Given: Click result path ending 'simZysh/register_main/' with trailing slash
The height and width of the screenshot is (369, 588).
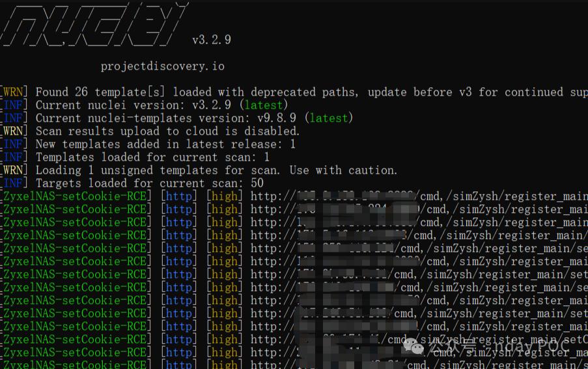Looking at the screenshot, I should tap(419, 235).
